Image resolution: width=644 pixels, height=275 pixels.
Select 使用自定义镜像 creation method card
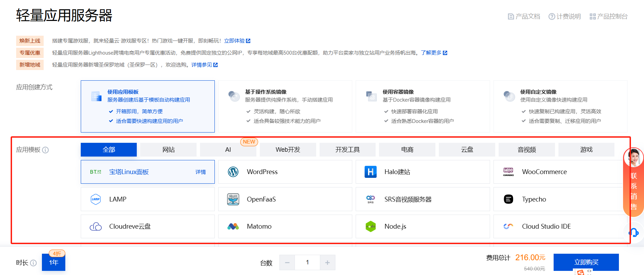(560, 106)
